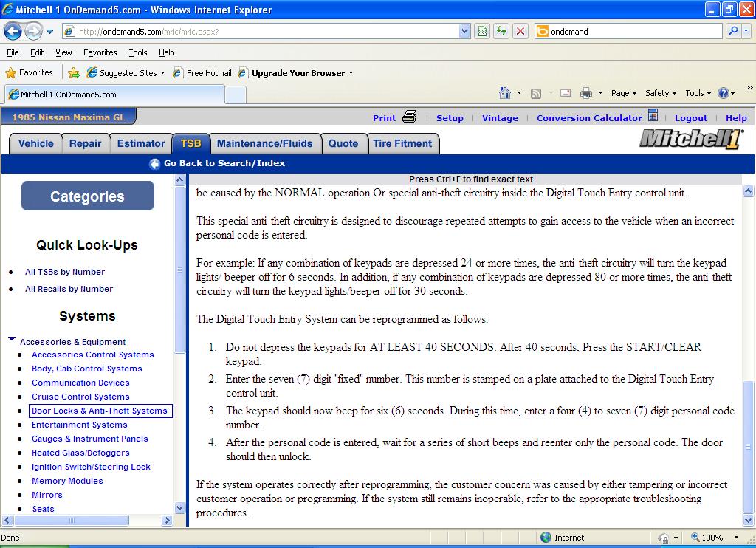Open the Tools menu in menu bar
Image resolution: width=756 pixels, height=548 pixels.
(138, 52)
